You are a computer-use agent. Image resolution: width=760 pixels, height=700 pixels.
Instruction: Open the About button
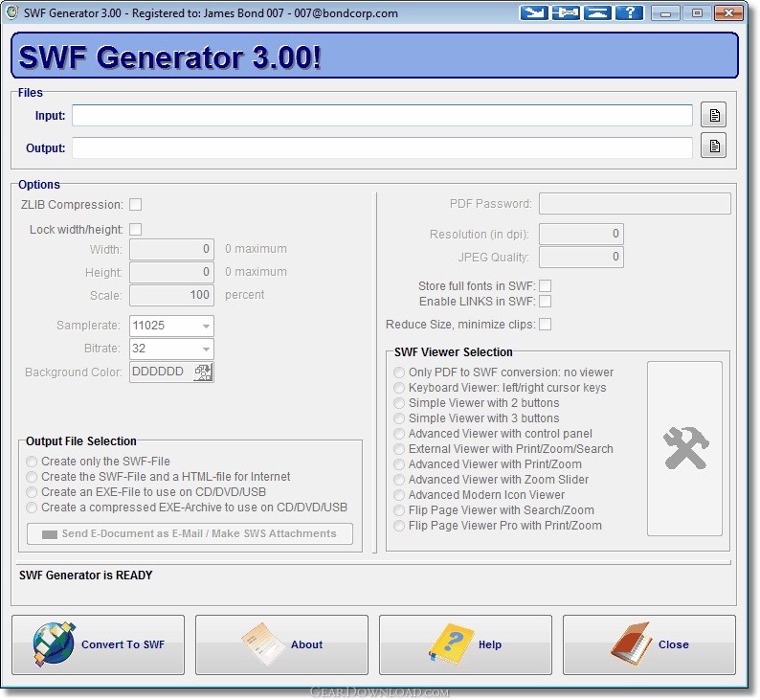[281, 644]
